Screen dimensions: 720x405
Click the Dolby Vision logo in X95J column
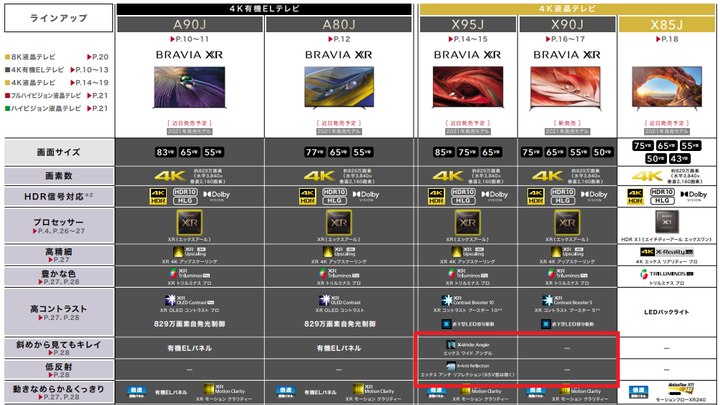coord(495,196)
